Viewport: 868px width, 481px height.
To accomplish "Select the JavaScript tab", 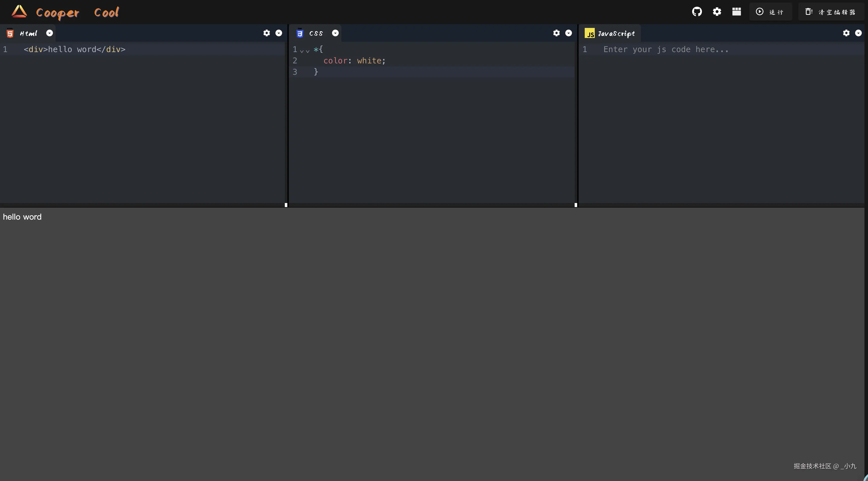I will (x=616, y=33).
